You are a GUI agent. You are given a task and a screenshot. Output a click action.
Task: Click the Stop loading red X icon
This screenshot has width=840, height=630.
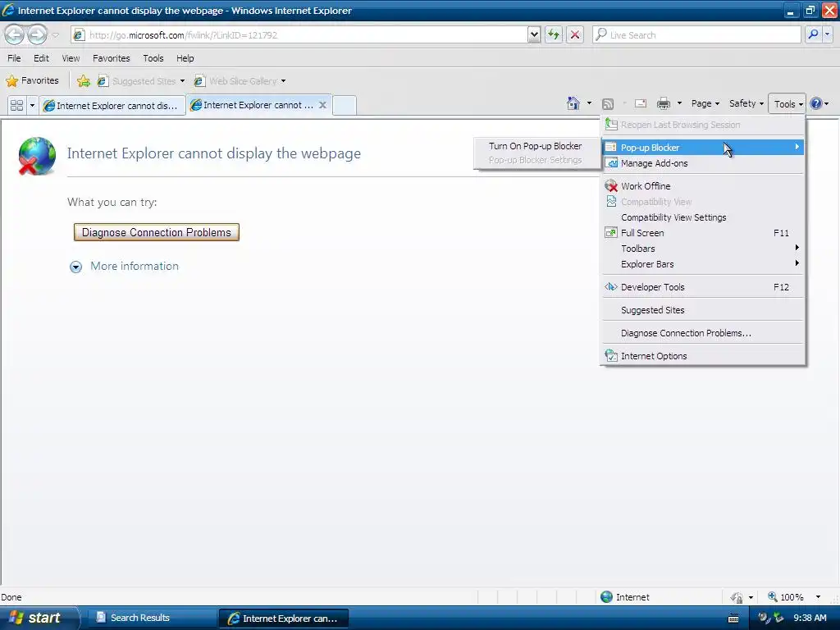[575, 34]
